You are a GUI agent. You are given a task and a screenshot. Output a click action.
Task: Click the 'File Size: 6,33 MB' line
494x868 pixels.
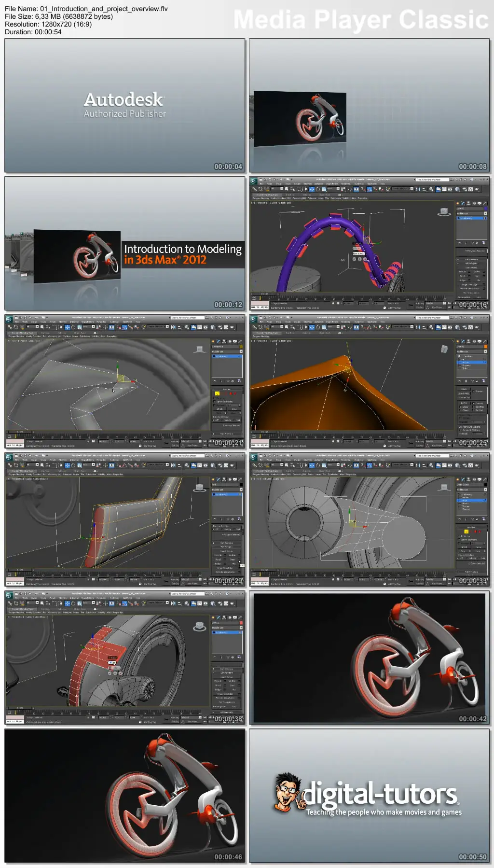coord(59,16)
